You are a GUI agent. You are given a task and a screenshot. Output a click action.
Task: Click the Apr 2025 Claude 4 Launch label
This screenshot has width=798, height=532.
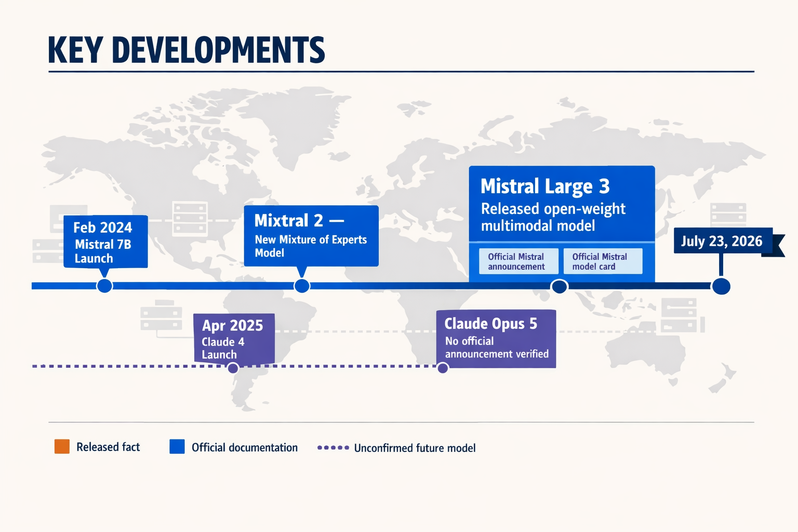click(x=234, y=339)
